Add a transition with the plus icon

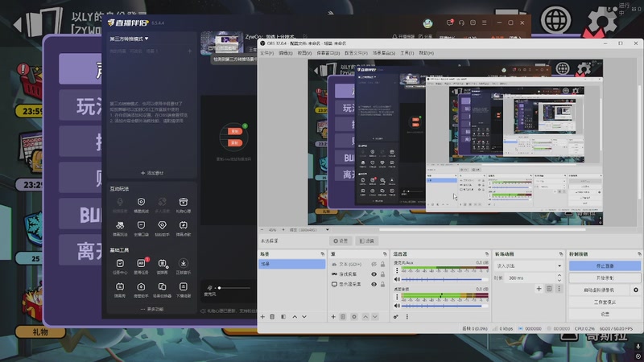539,289
